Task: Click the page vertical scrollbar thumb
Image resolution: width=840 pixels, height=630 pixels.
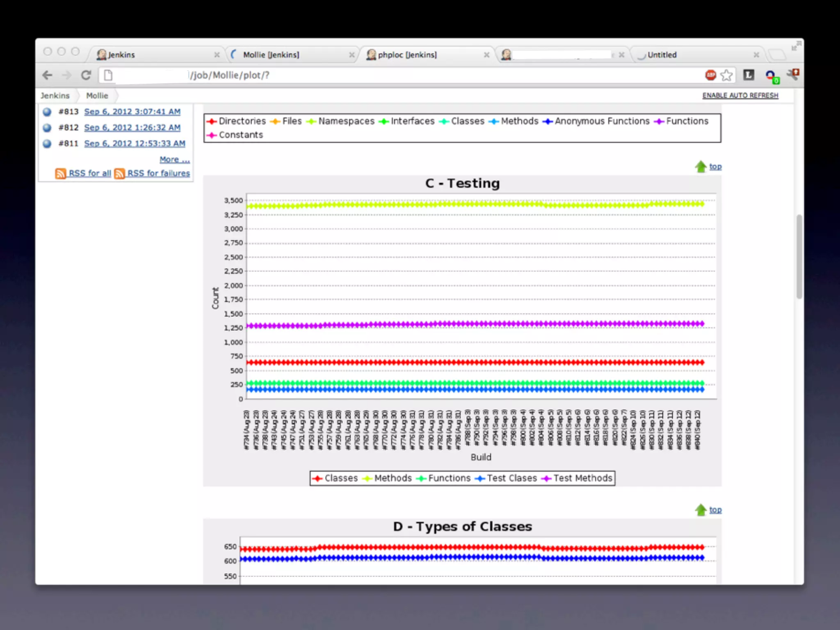Action: pyautogui.click(x=799, y=256)
